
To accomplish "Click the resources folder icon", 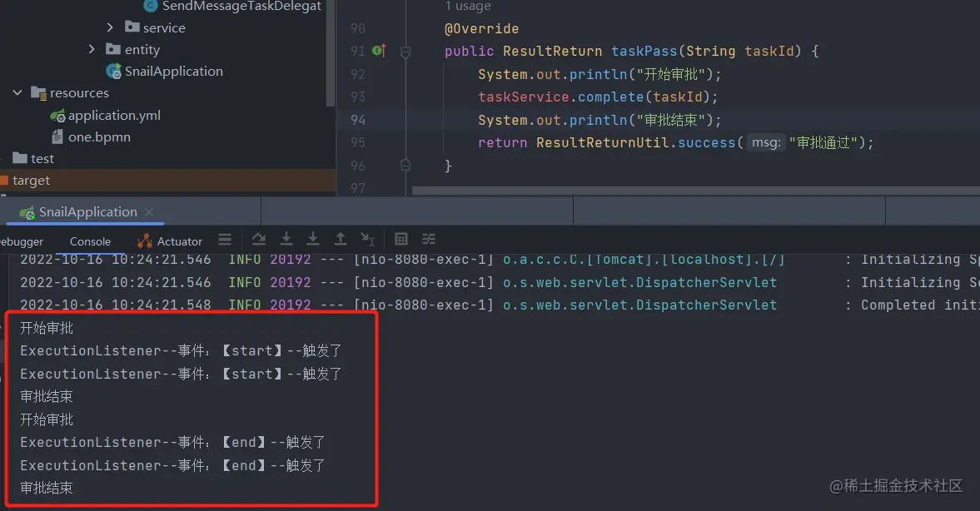I will pos(39,93).
